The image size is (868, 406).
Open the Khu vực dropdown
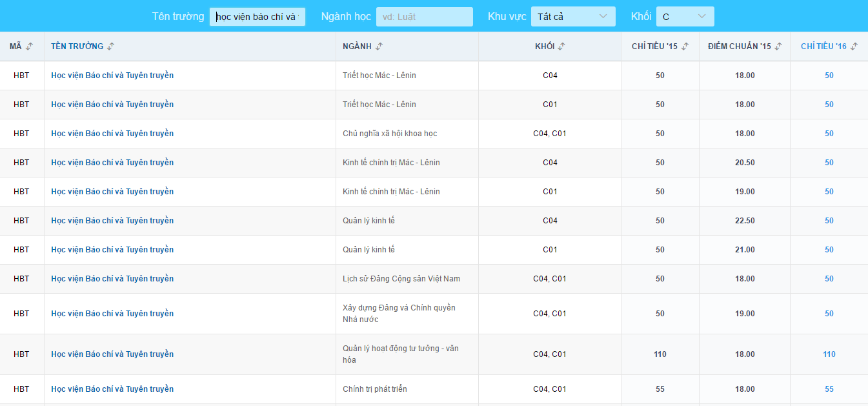coord(572,17)
